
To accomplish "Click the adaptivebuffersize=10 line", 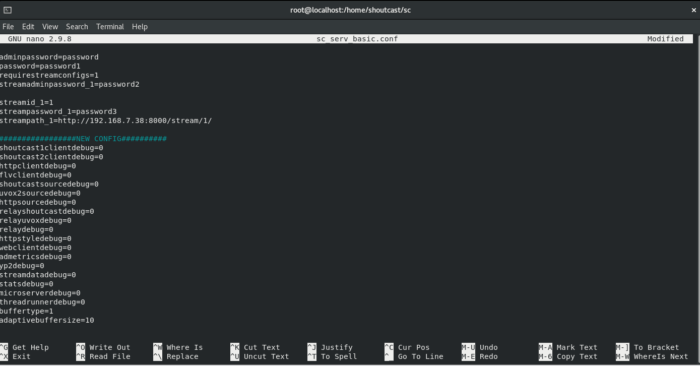I will (x=47, y=320).
